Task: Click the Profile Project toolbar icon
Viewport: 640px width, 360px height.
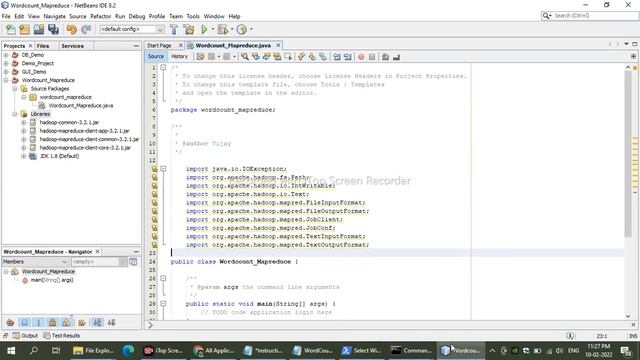Action: coord(242,29)
